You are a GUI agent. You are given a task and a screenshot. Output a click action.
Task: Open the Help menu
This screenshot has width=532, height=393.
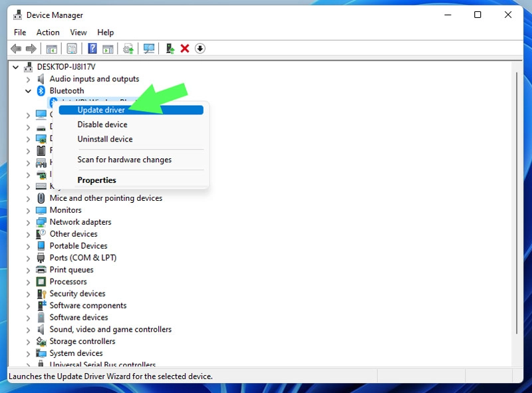point(106,32)
